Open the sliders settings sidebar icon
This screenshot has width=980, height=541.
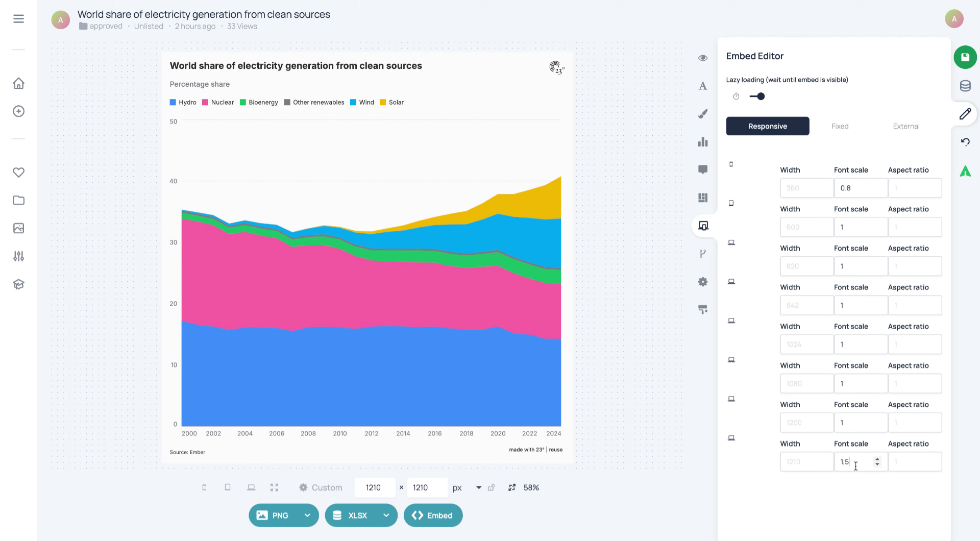coord(19,256)
